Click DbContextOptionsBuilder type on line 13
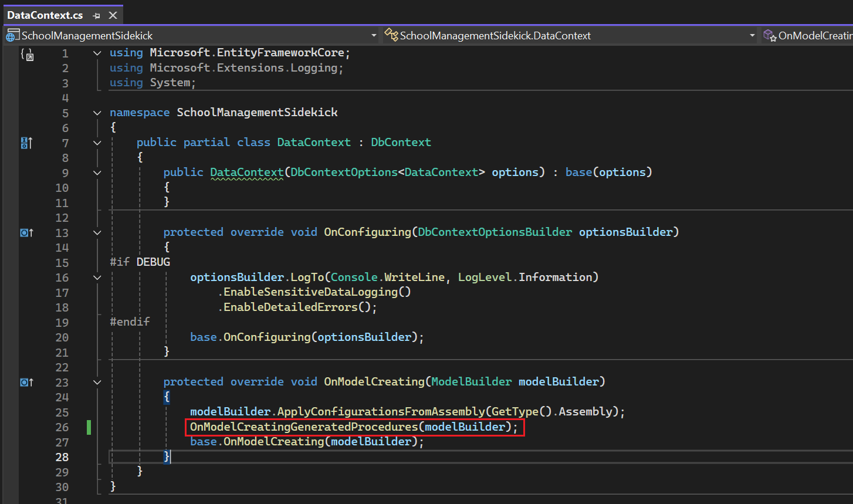 coord(495,232)
